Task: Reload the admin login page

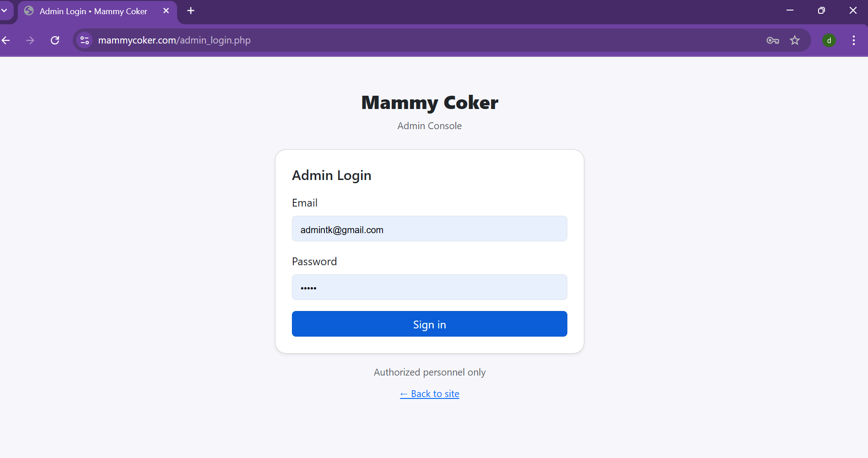Action: (x=55, y=40)
